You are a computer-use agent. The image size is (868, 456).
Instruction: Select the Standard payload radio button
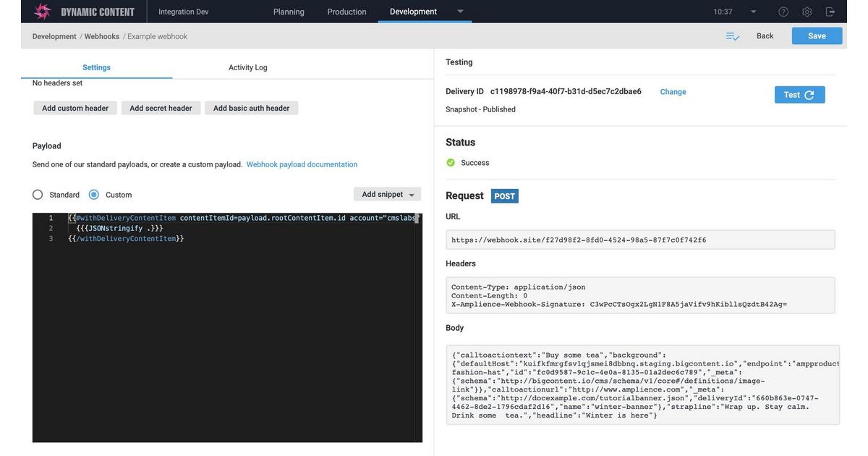click(x=38, y=195)
